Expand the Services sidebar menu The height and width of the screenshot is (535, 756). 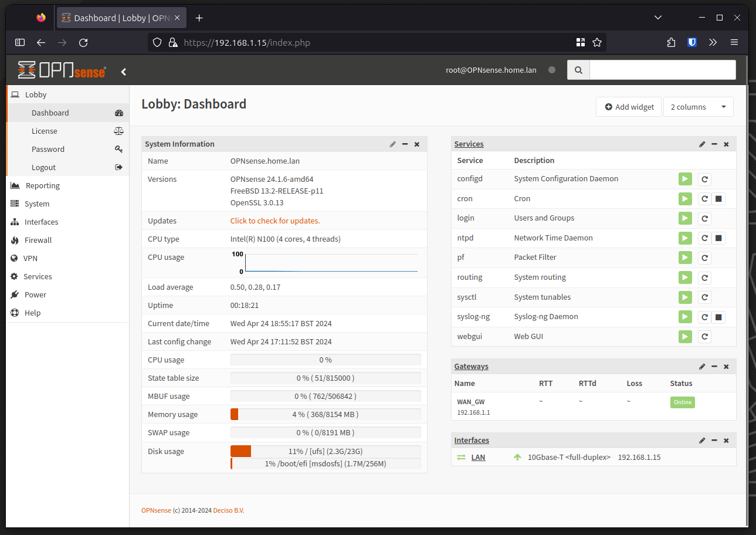coord(67,276)
